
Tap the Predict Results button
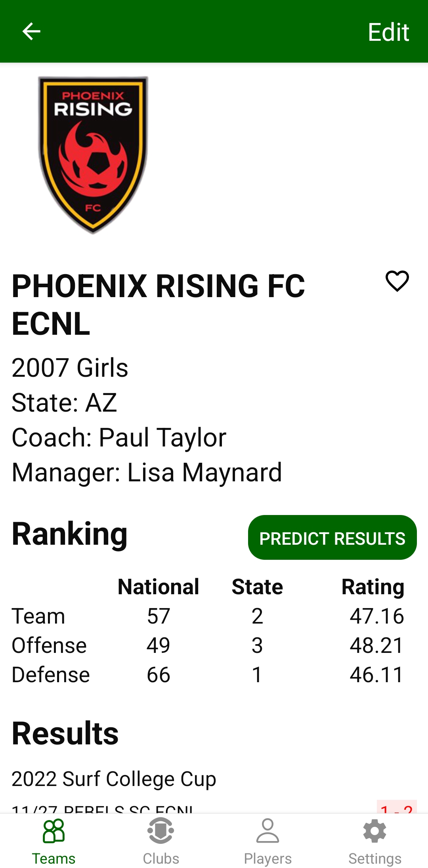point(332,538)
